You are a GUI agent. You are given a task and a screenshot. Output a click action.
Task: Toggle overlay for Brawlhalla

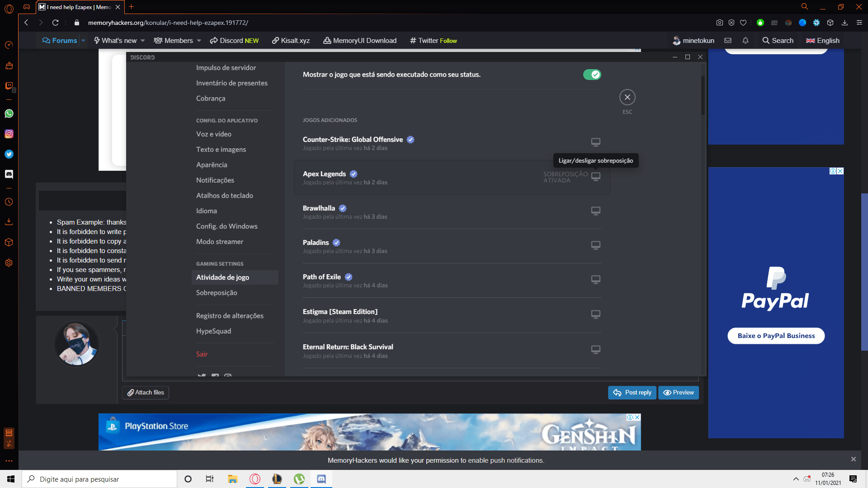coord(596,211)
